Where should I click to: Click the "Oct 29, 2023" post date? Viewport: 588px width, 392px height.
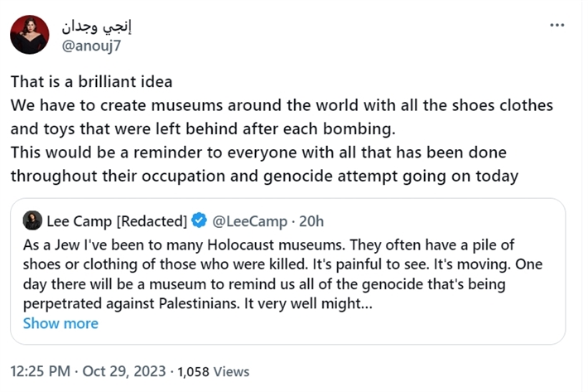point(123,371)
